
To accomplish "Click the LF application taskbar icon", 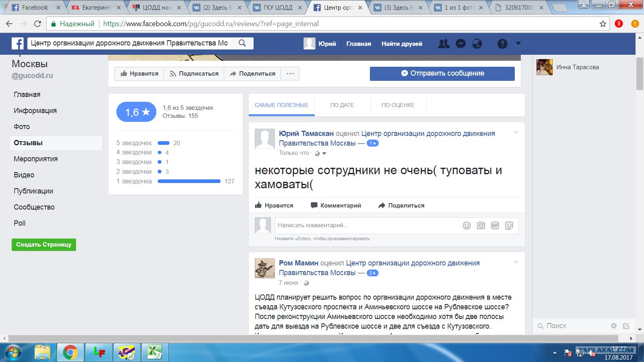I will (99, 353).
